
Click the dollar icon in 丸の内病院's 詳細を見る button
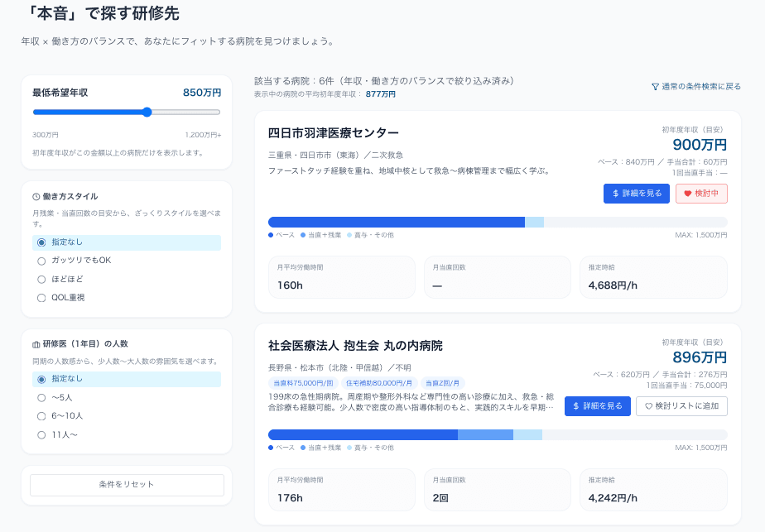[576, 406]
